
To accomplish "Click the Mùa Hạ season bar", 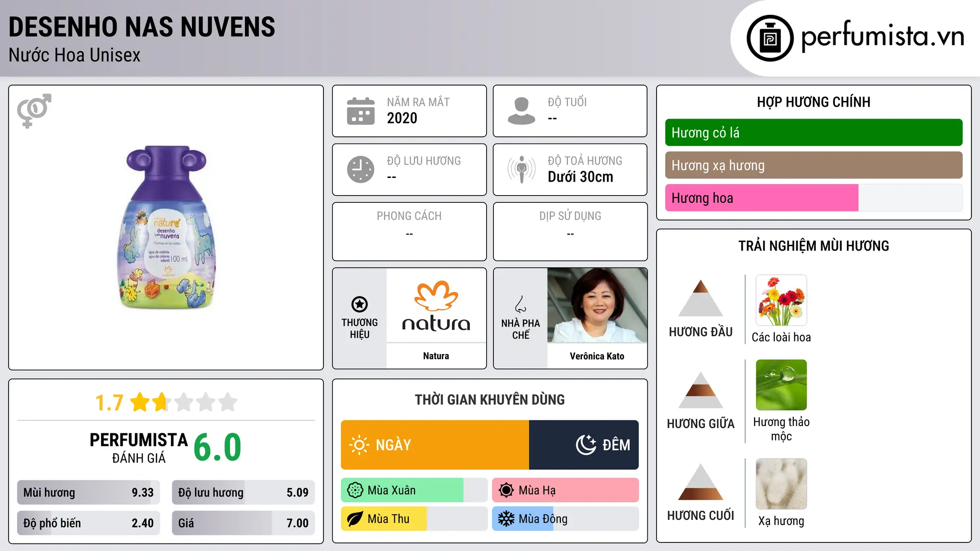I will point(566,490).
